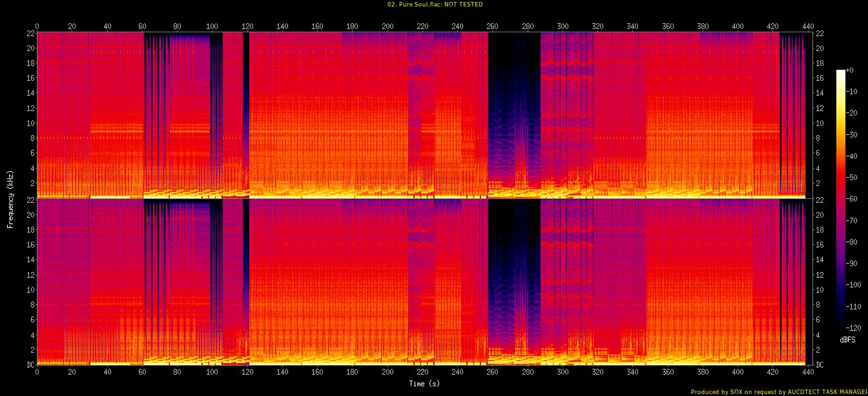Click the -100 mark on the dBFS scale
The width and height of the screenshot is (868, 396).
[854, 285]
